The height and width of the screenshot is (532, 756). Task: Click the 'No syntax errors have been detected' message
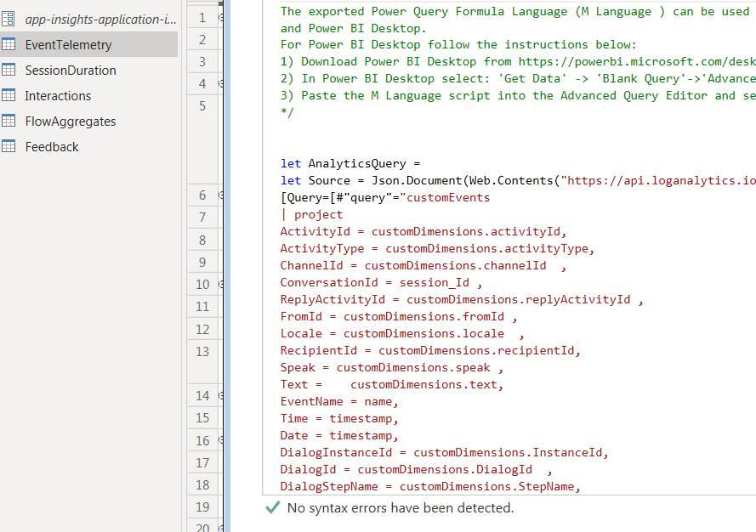(x=401, y=508)
